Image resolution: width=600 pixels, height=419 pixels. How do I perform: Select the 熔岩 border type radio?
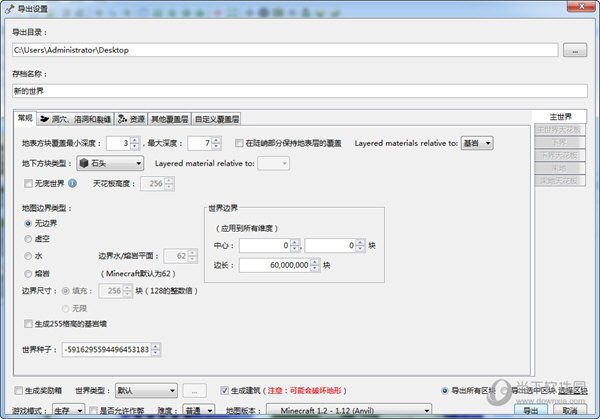click(x=28, y=270)
